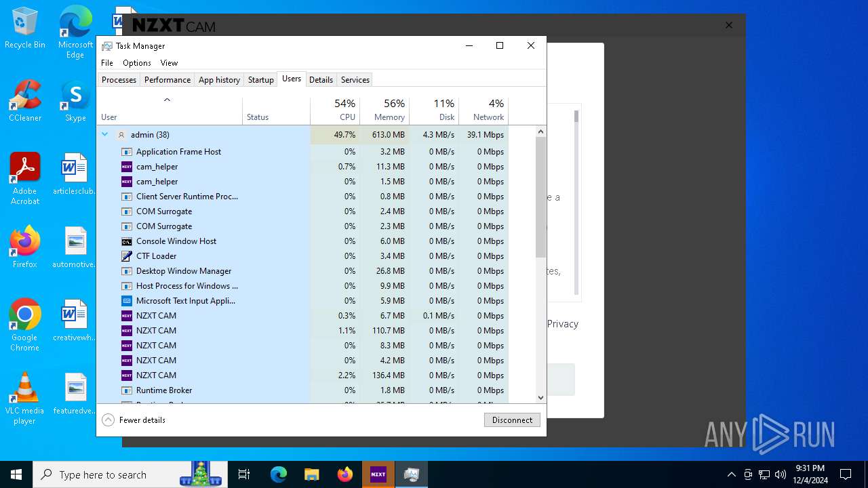This screenshot has width=868, height=488.
Task: Click the Client Server Runtime Process icon
Action: tap(127, 197)
